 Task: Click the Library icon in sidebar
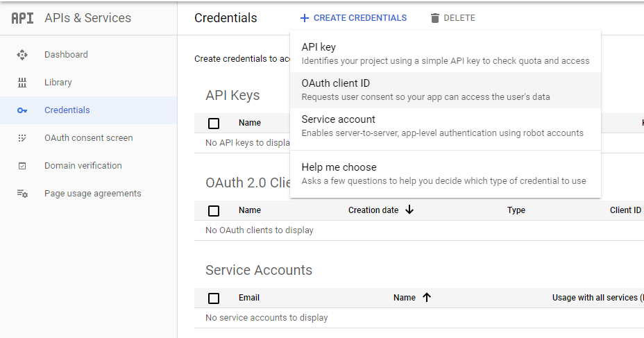click(x=22, y=83)
